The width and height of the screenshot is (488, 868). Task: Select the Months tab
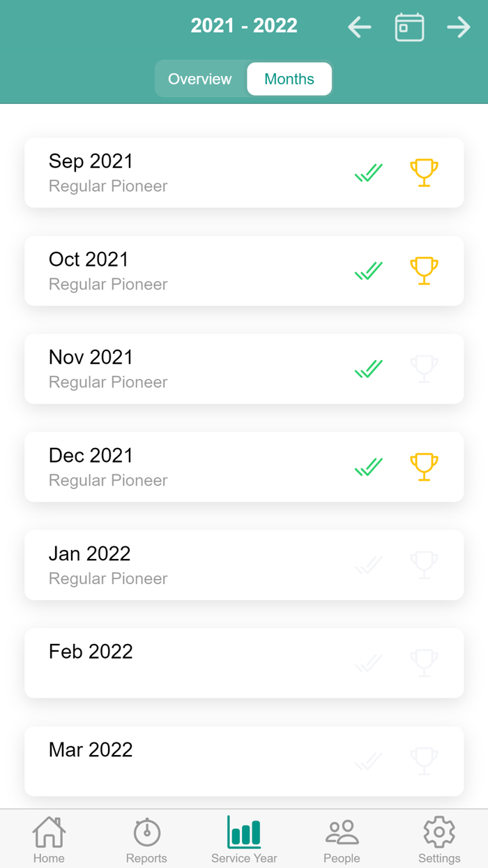click(289, 79)
